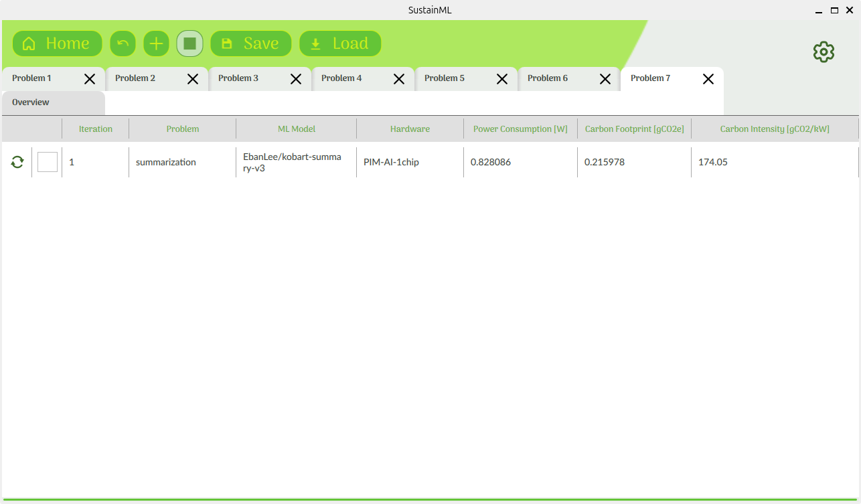The image size is (861, 504).
Task: Close the Problem 7 tab
Action: pos(708,79)
